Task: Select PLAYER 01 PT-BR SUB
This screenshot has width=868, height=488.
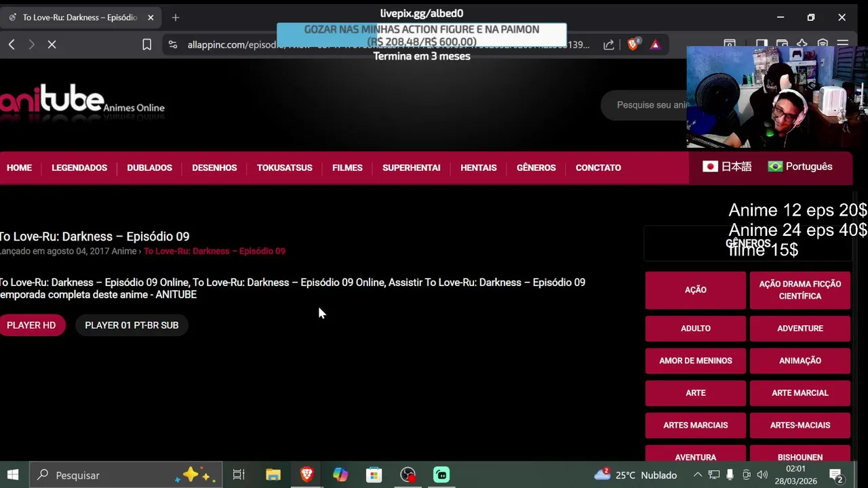Action: tap(132, 325)
